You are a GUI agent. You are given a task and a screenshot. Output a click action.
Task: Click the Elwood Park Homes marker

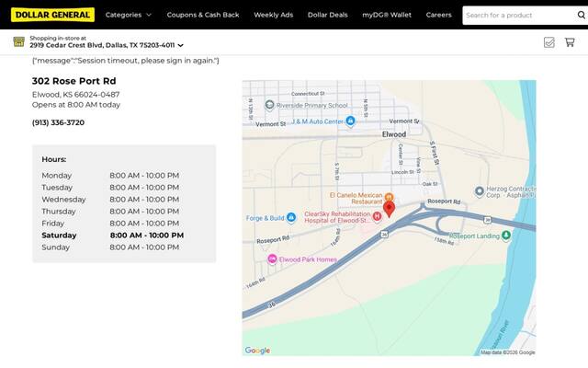(x=272, y=259)
